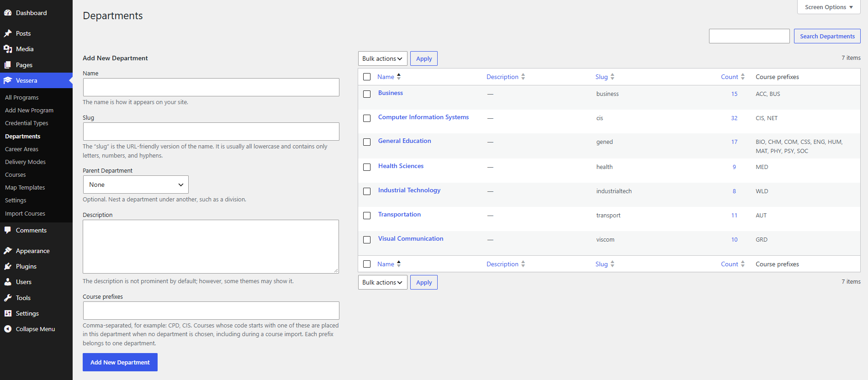This screenshot has height=380, width=868.
Task: Tick the Health Sciences checkbox
Action: (x=367, y=167)
